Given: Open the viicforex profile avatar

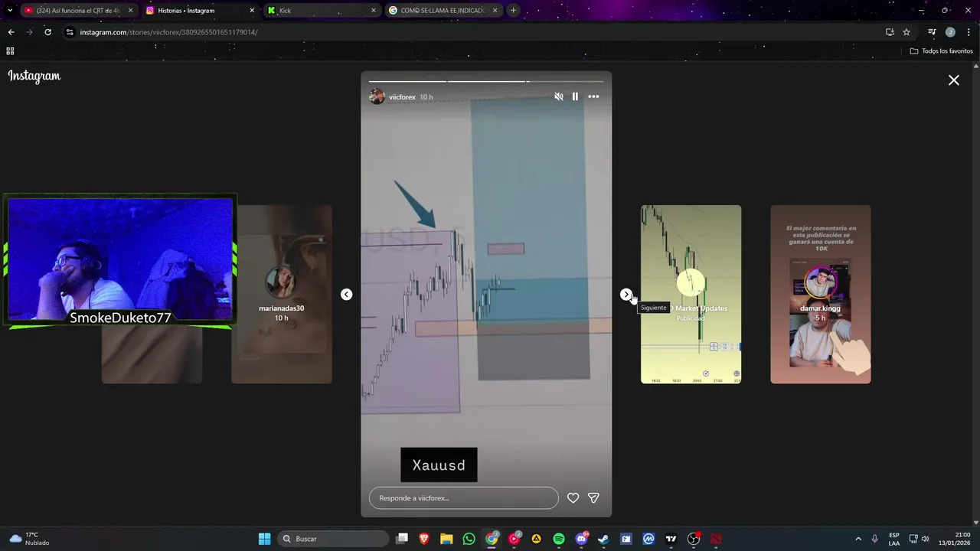Looking at the screenshot, I should (x=377, y=96).
